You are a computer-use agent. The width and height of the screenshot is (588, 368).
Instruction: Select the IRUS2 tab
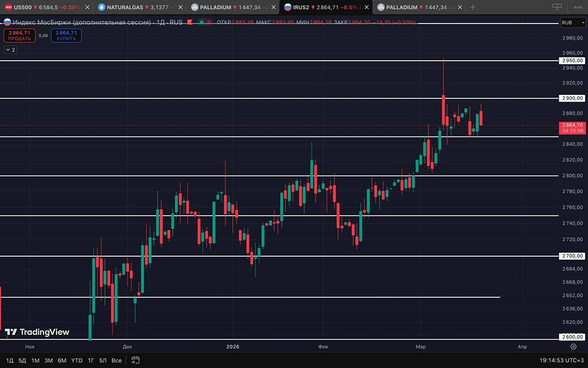point(326,7)
